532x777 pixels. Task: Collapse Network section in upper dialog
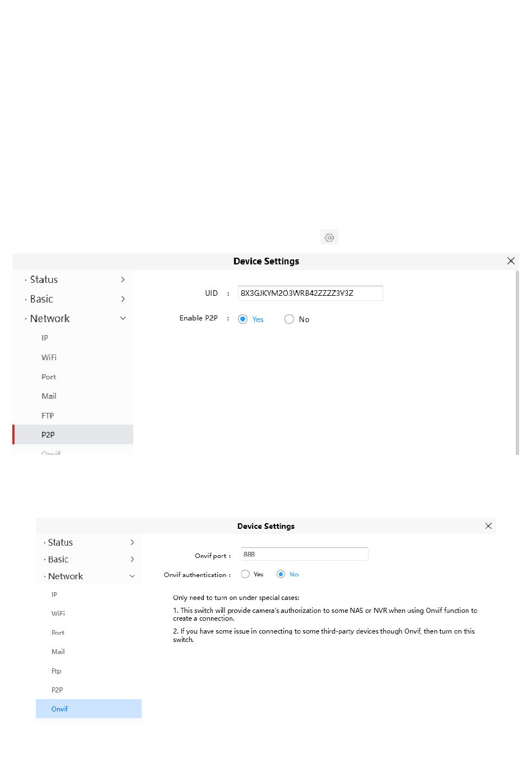pyautogui.click(x=123, y=318)
